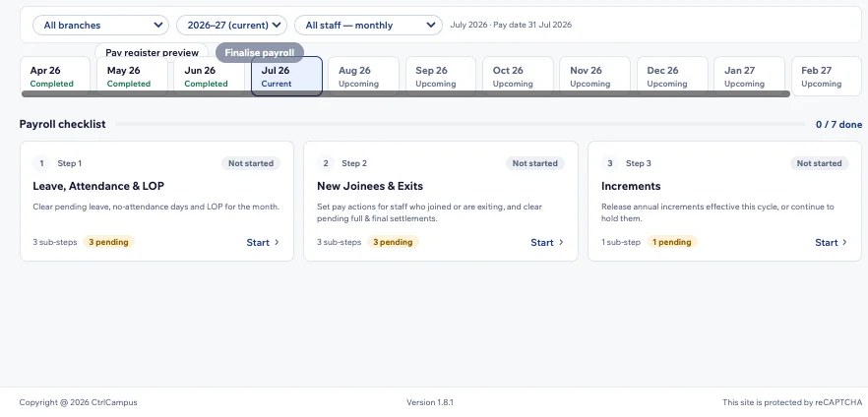Image resolution: width=868 pixels, height=417 pixels.
Task: Click the Not started badge on Step 2
Action: (x=535, y=163)
